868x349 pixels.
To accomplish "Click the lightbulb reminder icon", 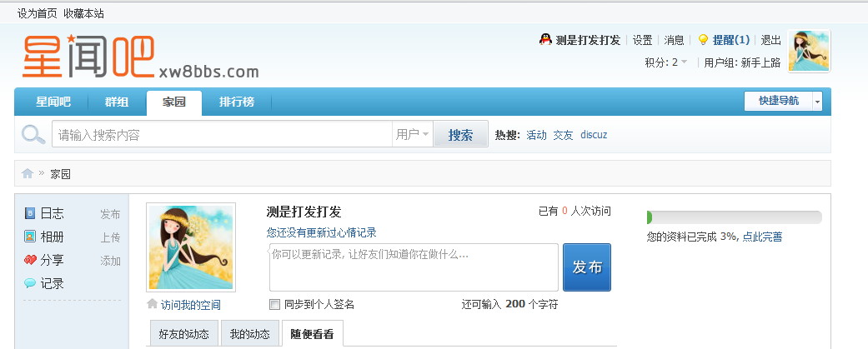I will coord(702,40).
